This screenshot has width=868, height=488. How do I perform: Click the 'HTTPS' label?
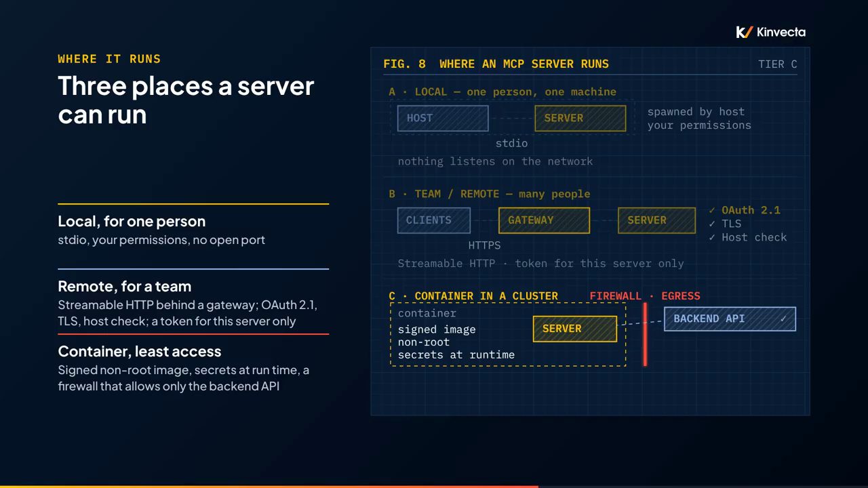[485, 245]
